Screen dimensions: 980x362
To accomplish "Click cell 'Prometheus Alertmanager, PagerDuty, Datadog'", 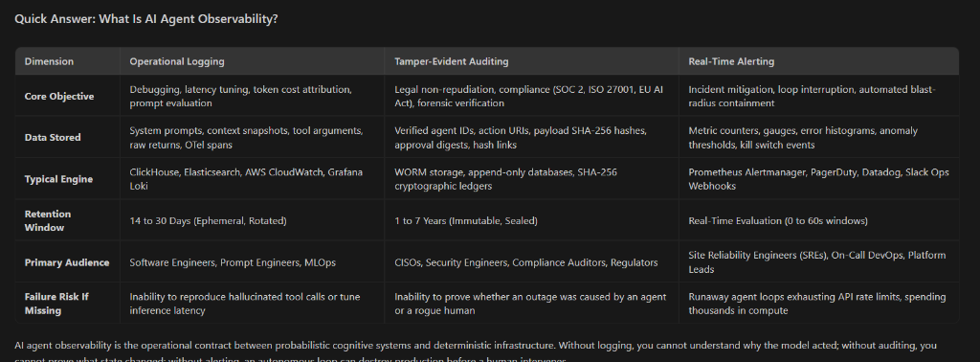I will point(819,179).
